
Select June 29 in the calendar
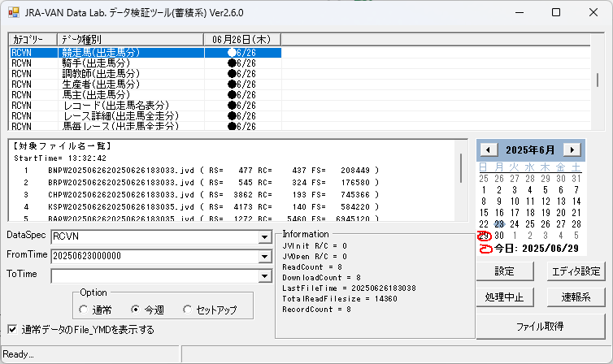coord(484,236)
